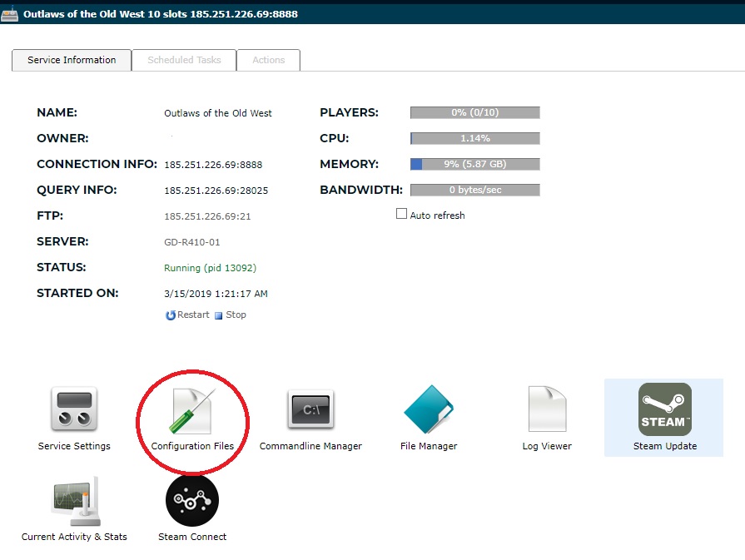Open the File Manager

coord(429,409)
